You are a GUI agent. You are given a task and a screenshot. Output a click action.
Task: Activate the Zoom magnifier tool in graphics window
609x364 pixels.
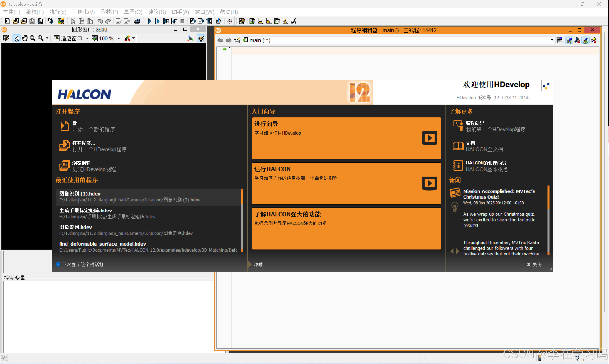[x=32, y=38]
